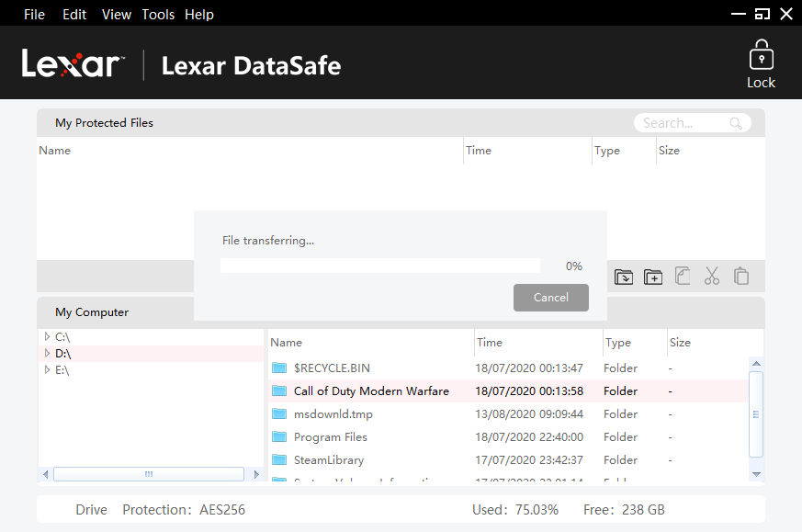Cancel the file transfer
The image size is (802, 532).
tap(551, 297)
